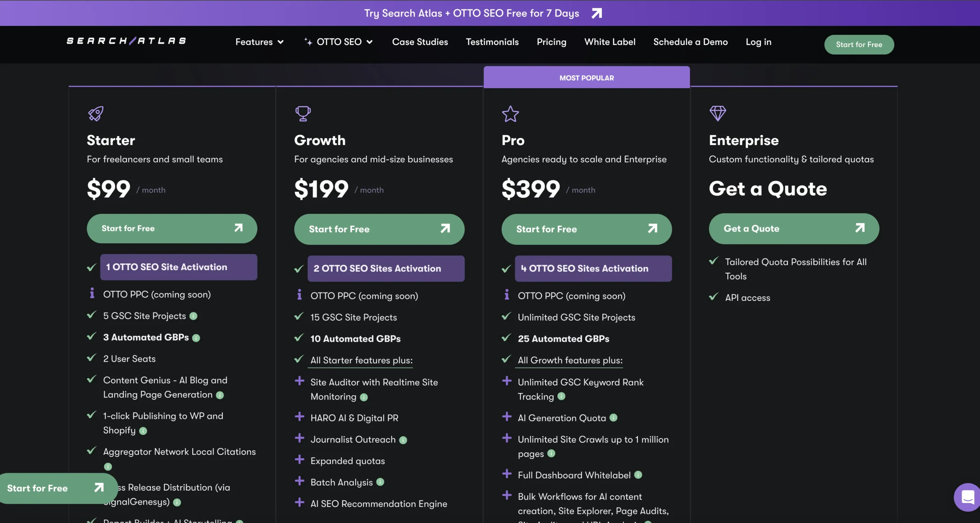Click Unlimited GSC Site Projects feature
980x523 pixels.
coord(577,317)
